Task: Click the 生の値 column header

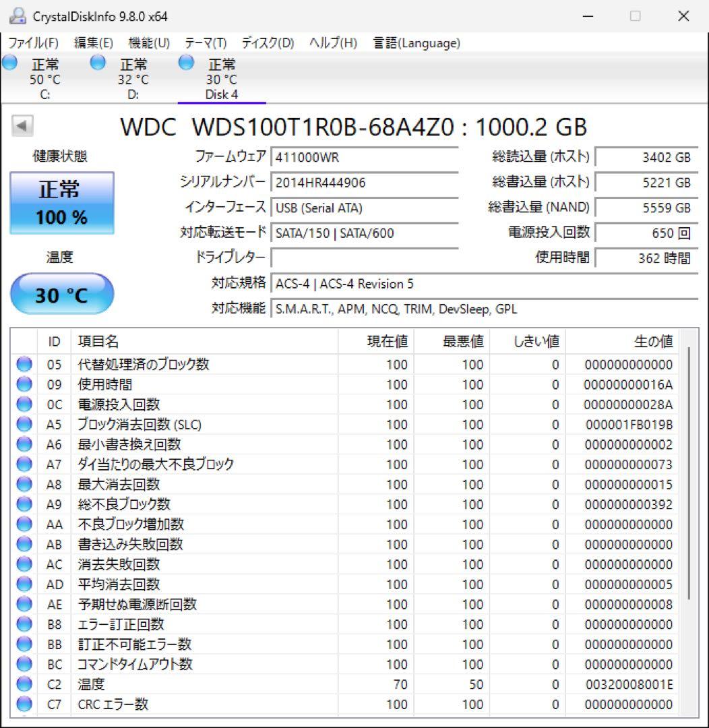Action: [621, 342]
